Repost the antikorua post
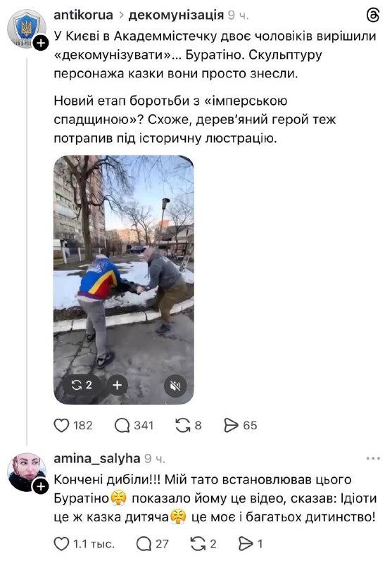 (x=183, y=425)
